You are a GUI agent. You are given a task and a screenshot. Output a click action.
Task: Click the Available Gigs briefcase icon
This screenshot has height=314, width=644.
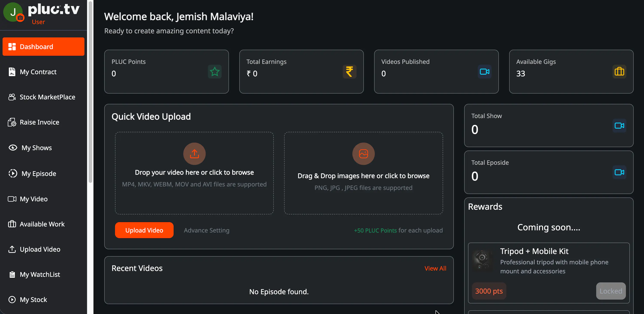[x=619, y=72]
